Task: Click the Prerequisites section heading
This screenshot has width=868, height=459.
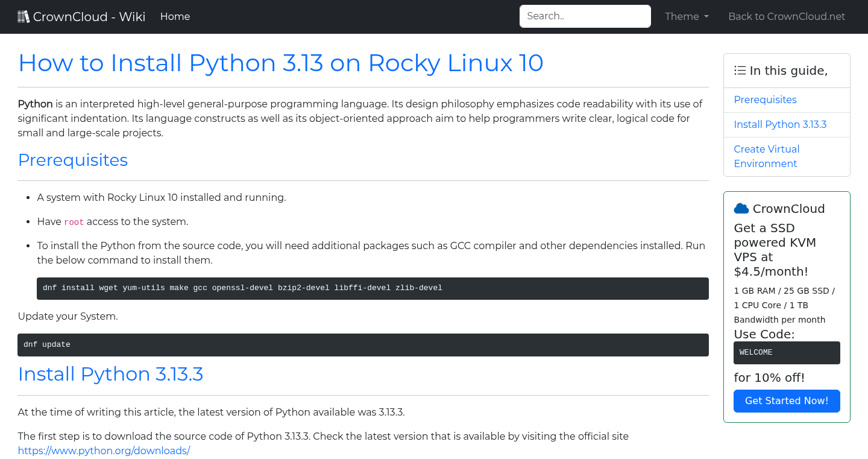Action: (73, 160)
